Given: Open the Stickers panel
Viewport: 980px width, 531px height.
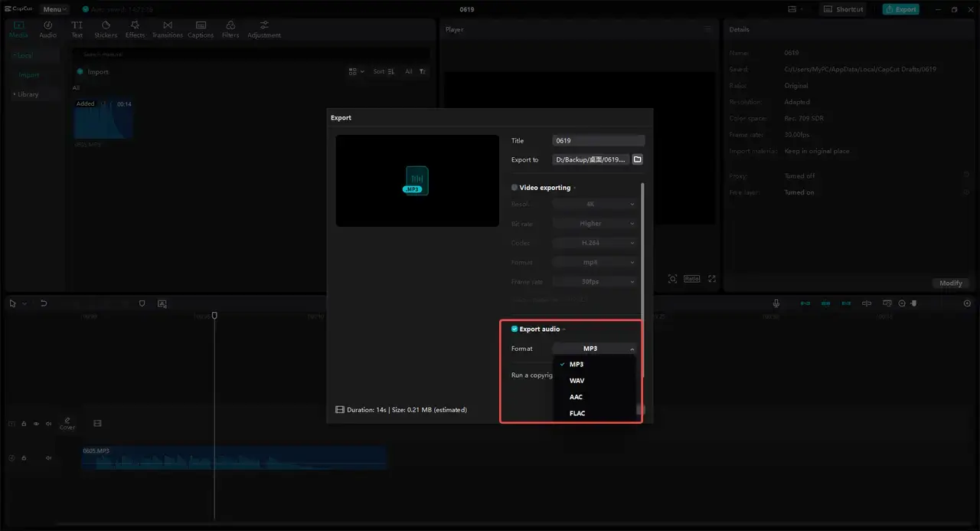Looking at the screenshot, I should pyautogui.click(x=106, y=29).
